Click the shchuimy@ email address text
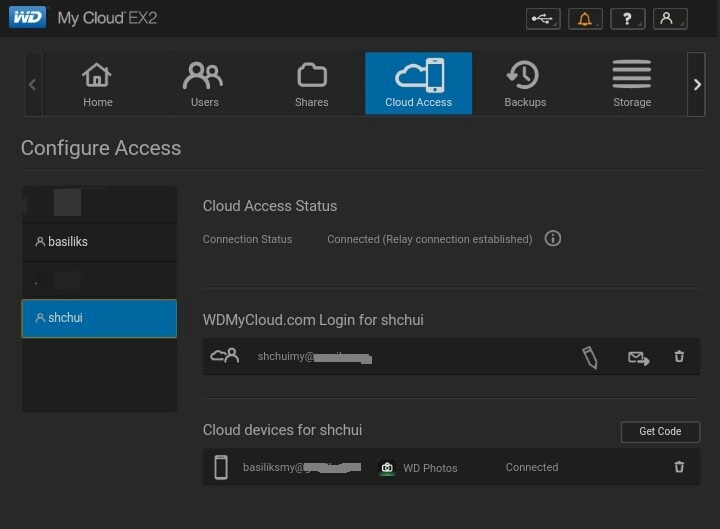Image resolution: width=720 pixels, height=529 pixels. tap(315, 357)
